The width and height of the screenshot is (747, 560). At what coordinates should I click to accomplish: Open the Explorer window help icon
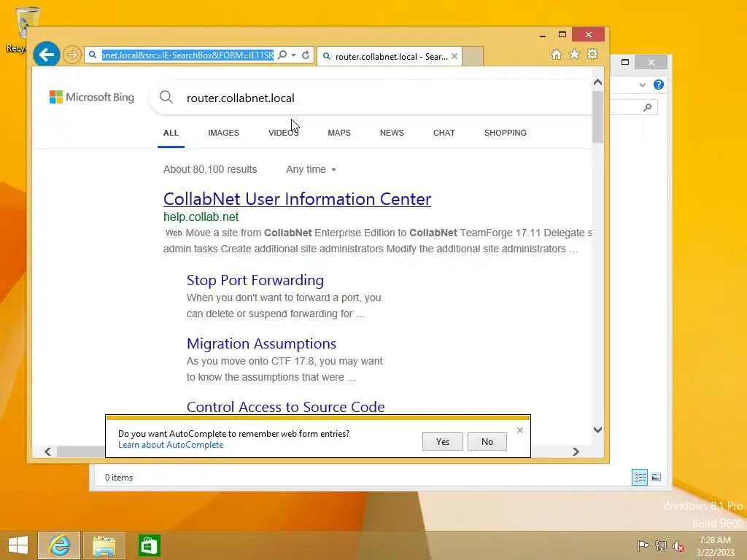coord(659,85)
